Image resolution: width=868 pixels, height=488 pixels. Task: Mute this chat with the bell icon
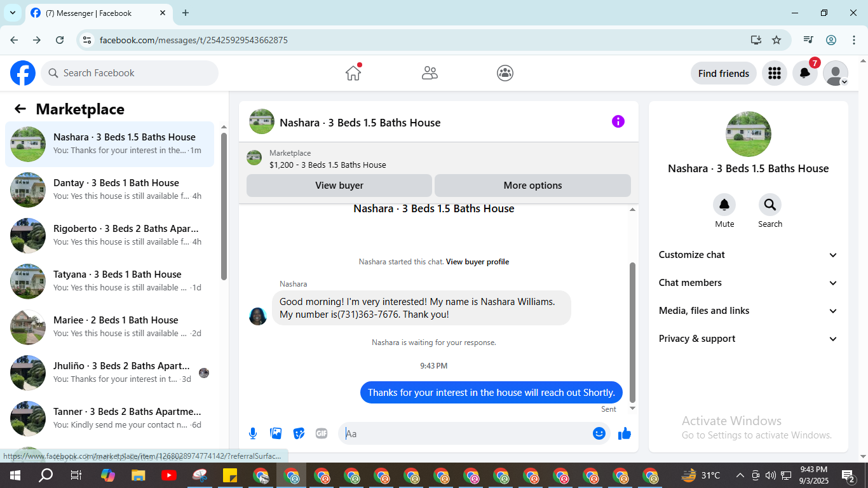(724, 205)
